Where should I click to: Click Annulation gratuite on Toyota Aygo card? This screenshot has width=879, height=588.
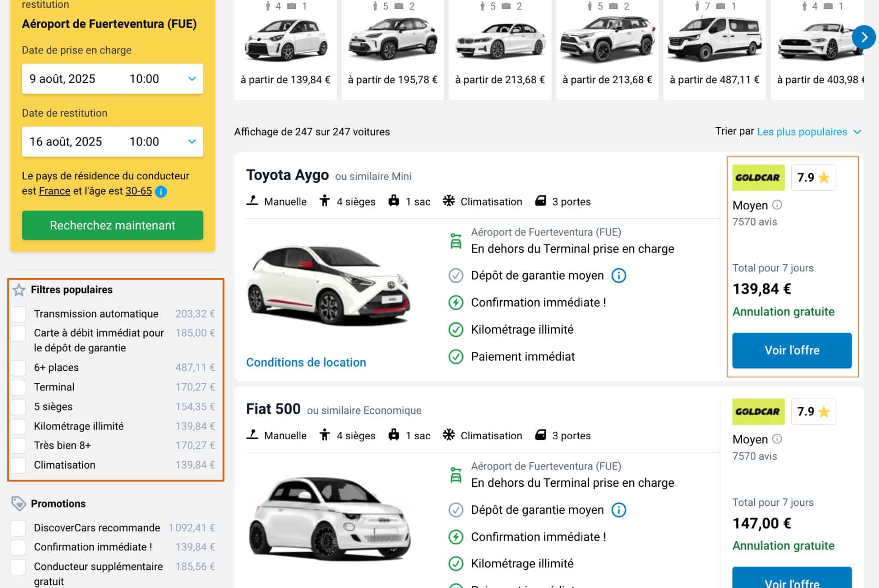point(783,312)
